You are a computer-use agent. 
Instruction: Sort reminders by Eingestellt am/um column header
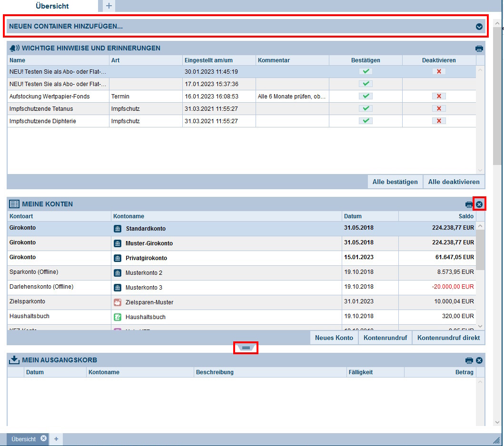tap(219, 60)
